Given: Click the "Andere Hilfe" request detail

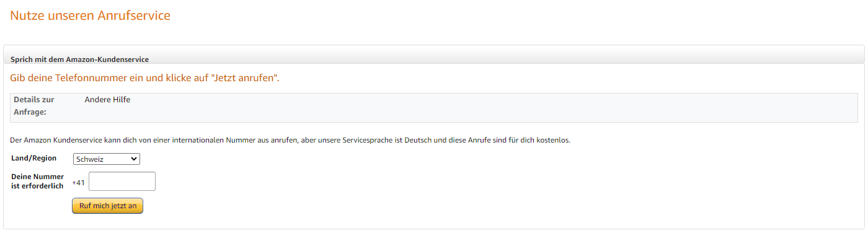Looking at the screenshot, I should (x=107, y=100).
